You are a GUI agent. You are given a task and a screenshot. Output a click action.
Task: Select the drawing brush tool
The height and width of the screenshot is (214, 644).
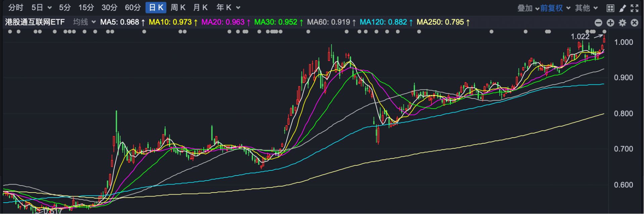[623, 8]
